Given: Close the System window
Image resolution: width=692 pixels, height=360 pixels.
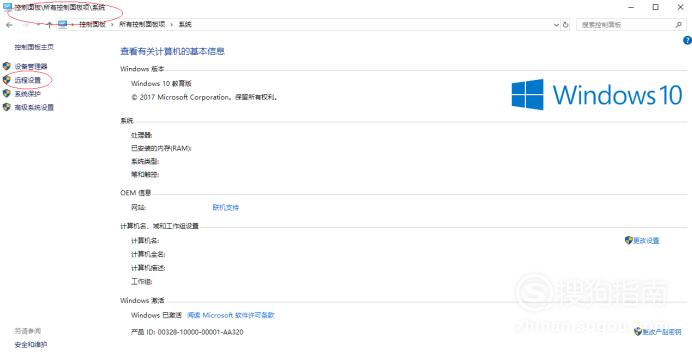Looking at the screenshot, I should 681,7.
